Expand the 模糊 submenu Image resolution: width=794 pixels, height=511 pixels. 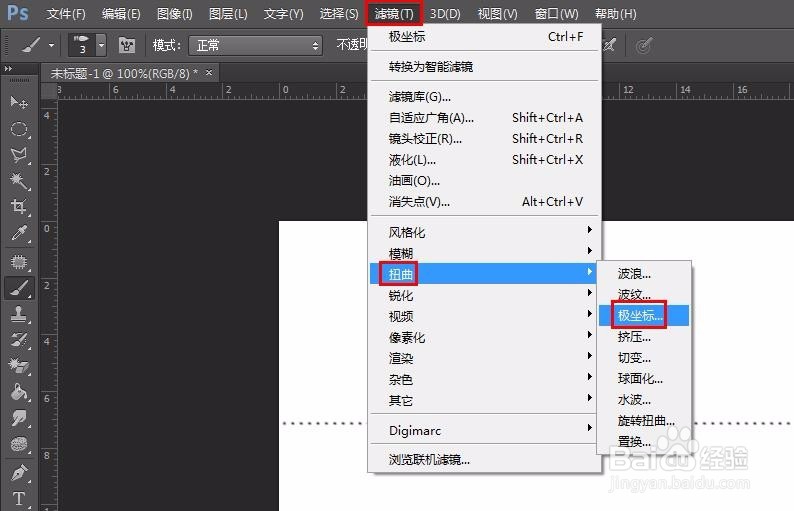(485, 253)
